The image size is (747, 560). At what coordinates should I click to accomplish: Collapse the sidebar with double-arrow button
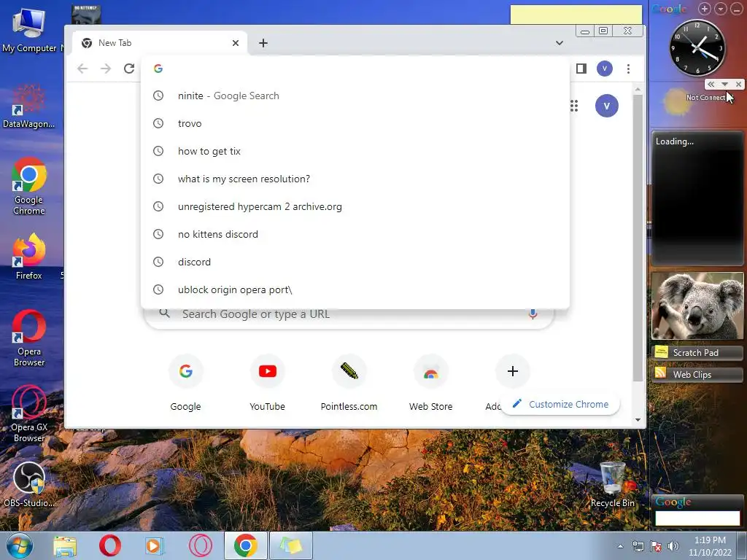(711, 85)
